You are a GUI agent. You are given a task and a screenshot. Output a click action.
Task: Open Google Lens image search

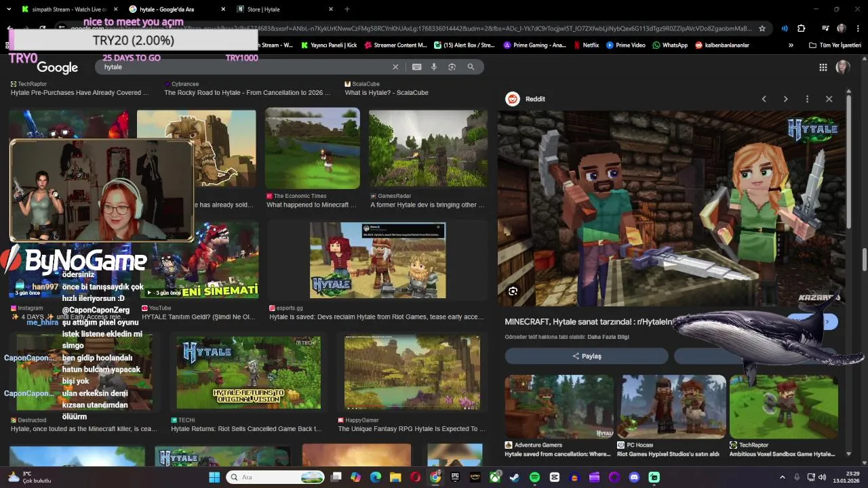point(452,67)
